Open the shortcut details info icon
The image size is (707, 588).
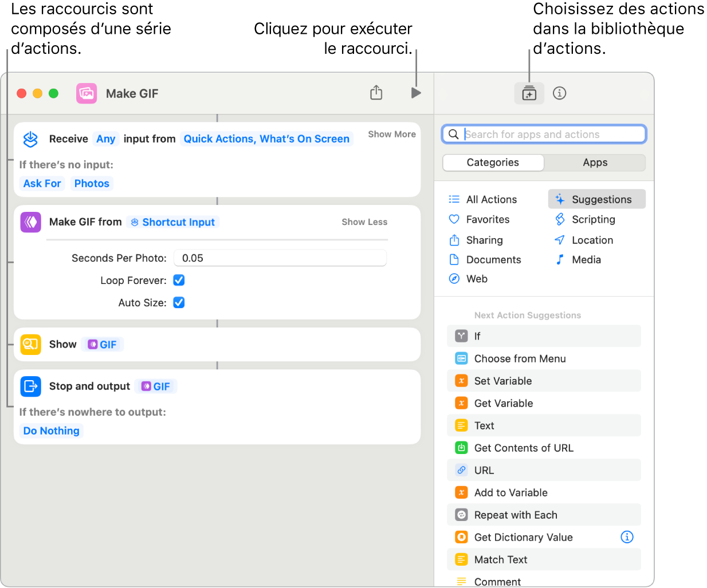(x=559, y=93)
